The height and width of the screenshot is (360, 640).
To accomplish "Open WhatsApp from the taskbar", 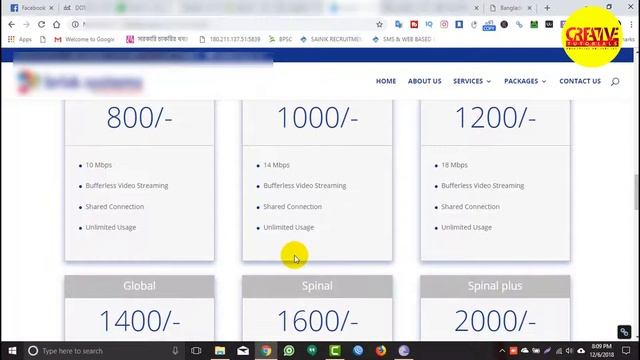I will [x=289, y=351].
